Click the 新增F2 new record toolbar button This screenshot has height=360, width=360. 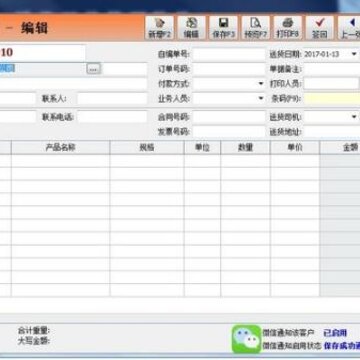[159, 28]
